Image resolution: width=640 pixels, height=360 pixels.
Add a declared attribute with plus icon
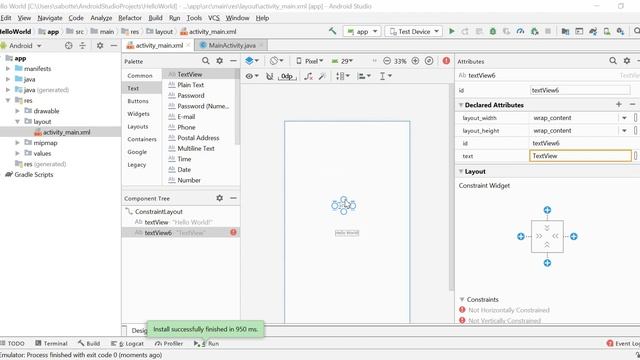pos(619,104)
